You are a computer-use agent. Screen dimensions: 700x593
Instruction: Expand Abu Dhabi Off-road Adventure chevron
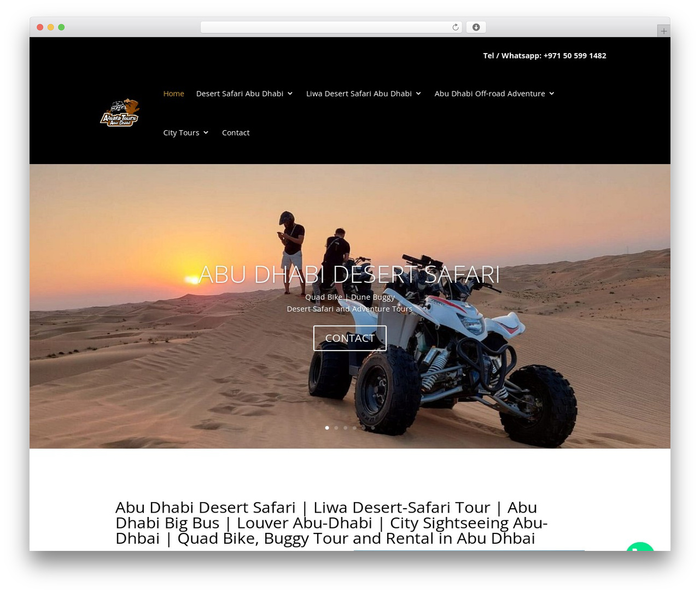point(552,94)
